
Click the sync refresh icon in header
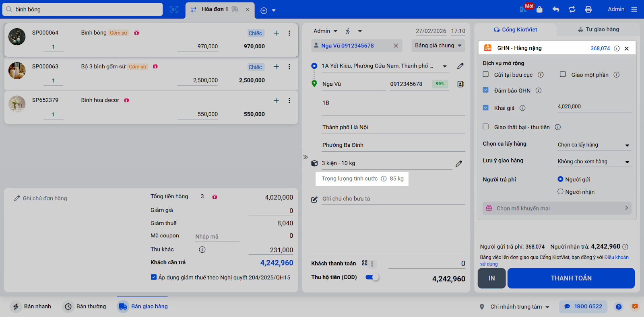(x=572, y=9)
